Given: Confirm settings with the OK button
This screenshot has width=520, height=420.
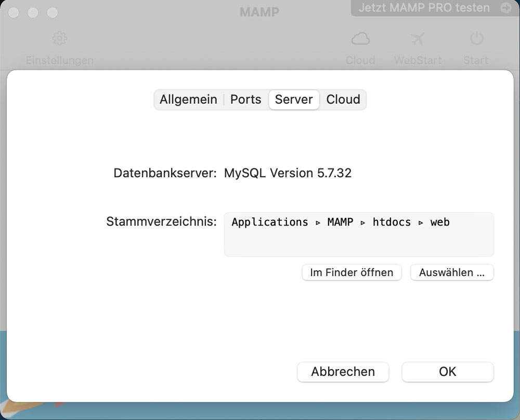Looking at the screenshot, I should [x=448, y=372].
